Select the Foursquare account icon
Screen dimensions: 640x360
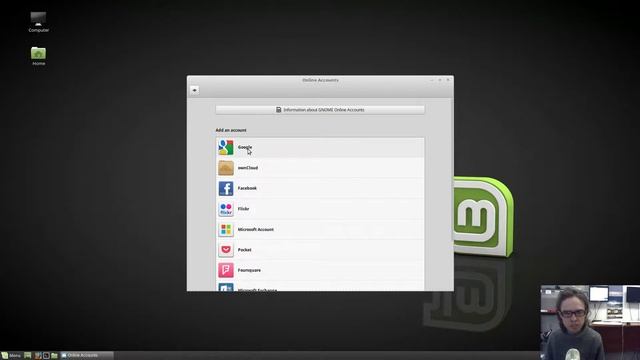(226, 270)
